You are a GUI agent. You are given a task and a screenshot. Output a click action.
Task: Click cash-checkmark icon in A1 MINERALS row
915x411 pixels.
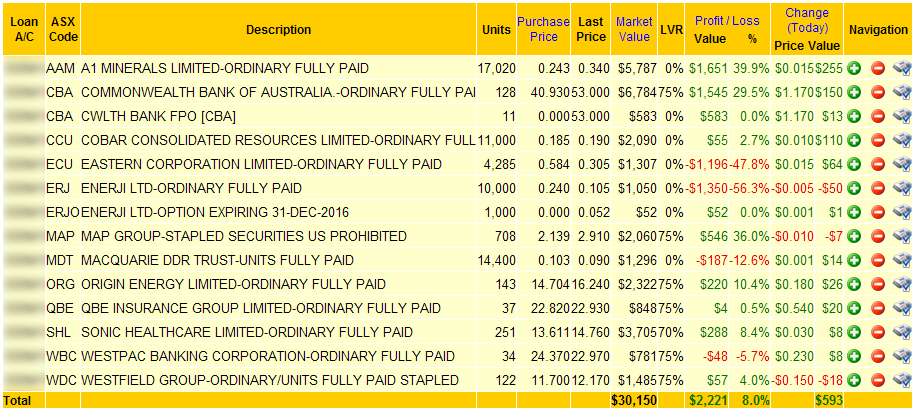click(x=902, y=68)
